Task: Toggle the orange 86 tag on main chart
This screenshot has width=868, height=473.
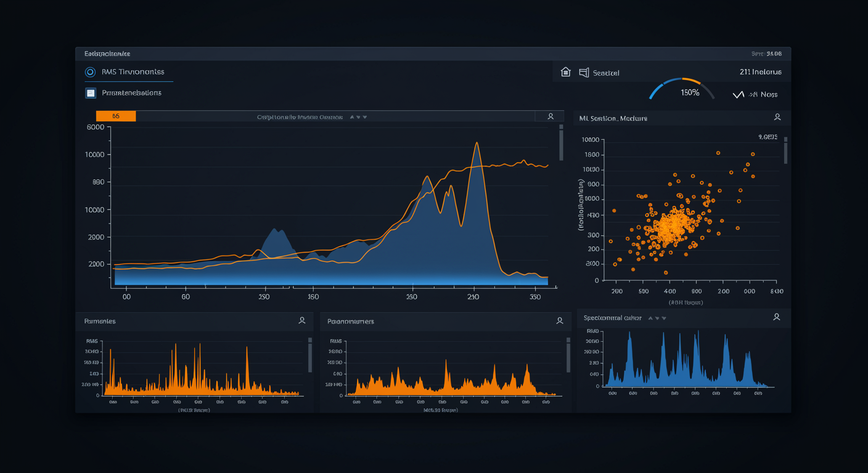Action: tap(116, 116)
